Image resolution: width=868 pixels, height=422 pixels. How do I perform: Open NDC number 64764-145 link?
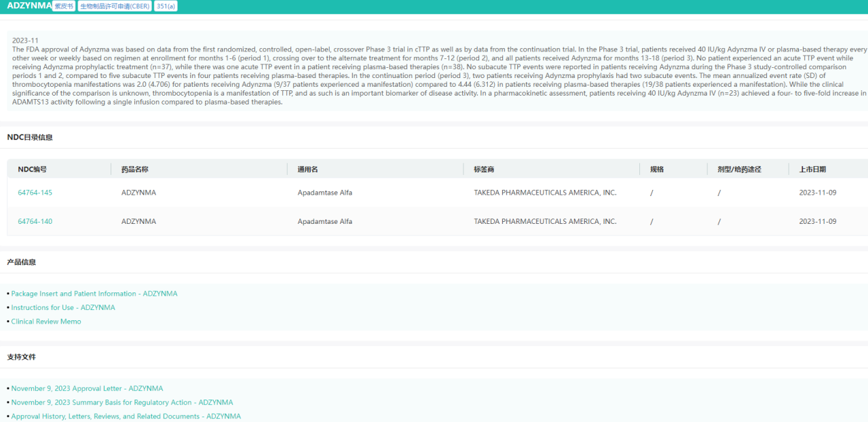click(35, 193)
